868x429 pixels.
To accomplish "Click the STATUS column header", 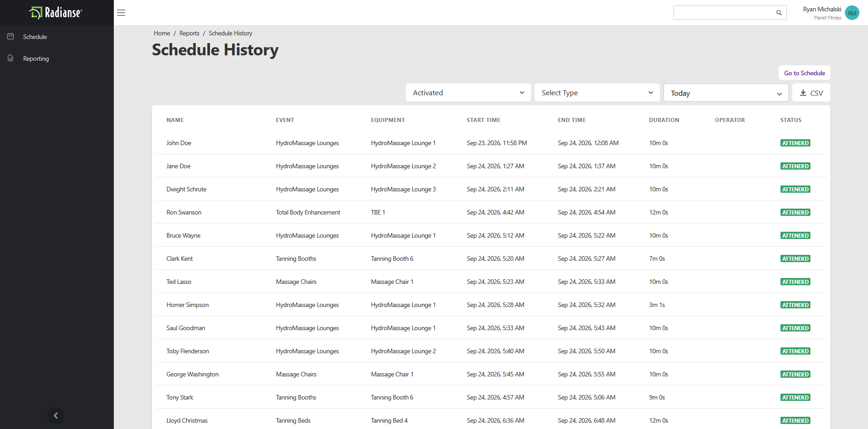I will point(790,120).
